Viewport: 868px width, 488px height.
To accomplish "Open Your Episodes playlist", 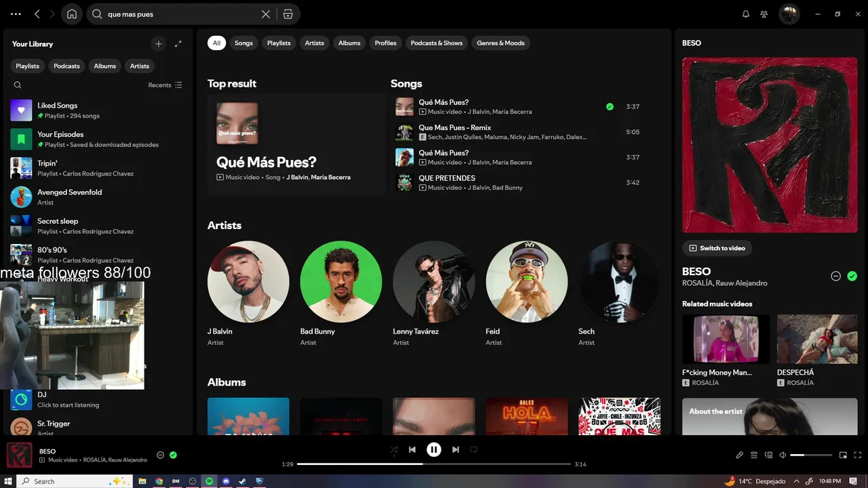I will coord(98,139).
